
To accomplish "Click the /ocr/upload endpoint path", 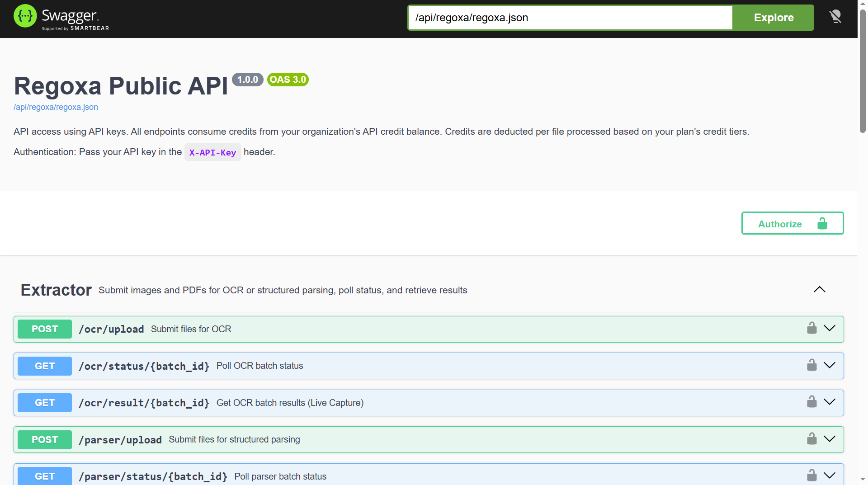I will (111, 329).
